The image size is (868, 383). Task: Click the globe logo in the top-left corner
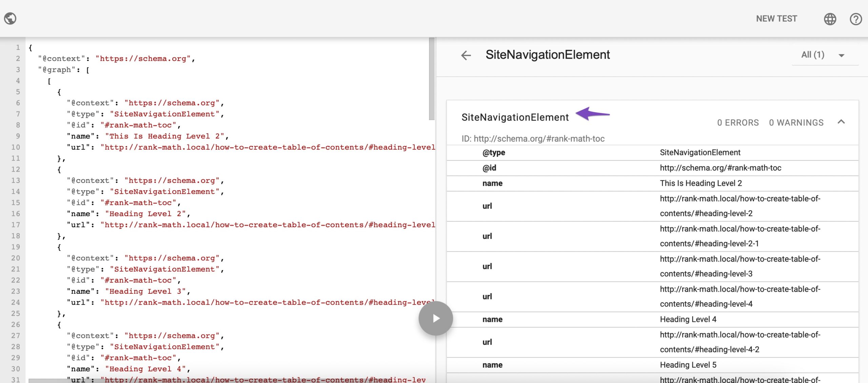point(11,18)
